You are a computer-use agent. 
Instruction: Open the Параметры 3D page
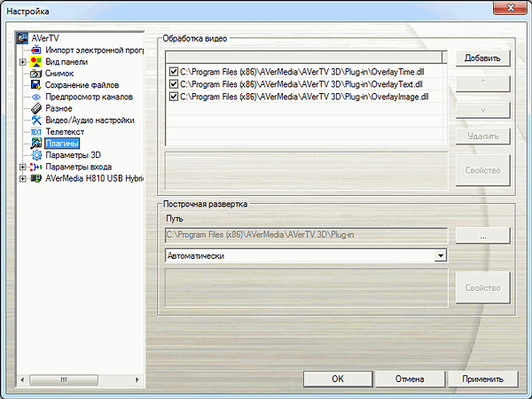click(74, 155)
